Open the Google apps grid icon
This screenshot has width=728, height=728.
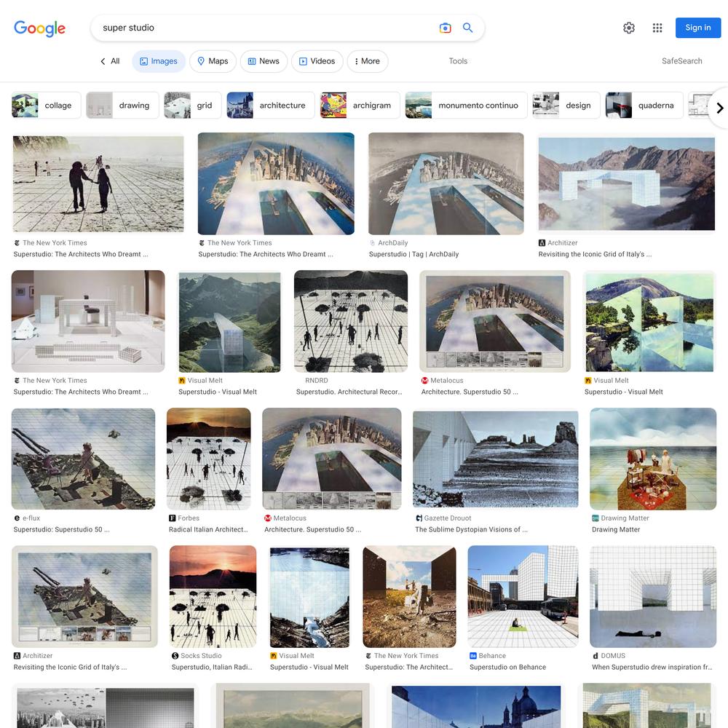[x=657, y=28]
